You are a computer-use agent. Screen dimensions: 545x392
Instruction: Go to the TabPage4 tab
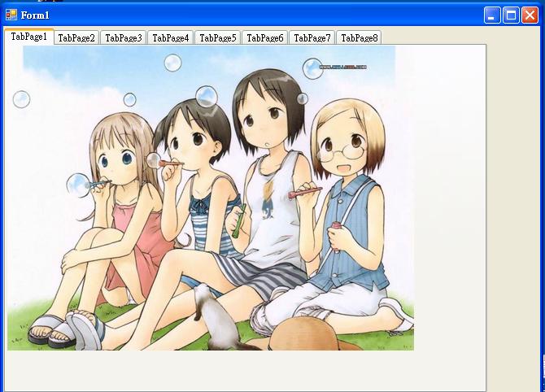[171, 37]
